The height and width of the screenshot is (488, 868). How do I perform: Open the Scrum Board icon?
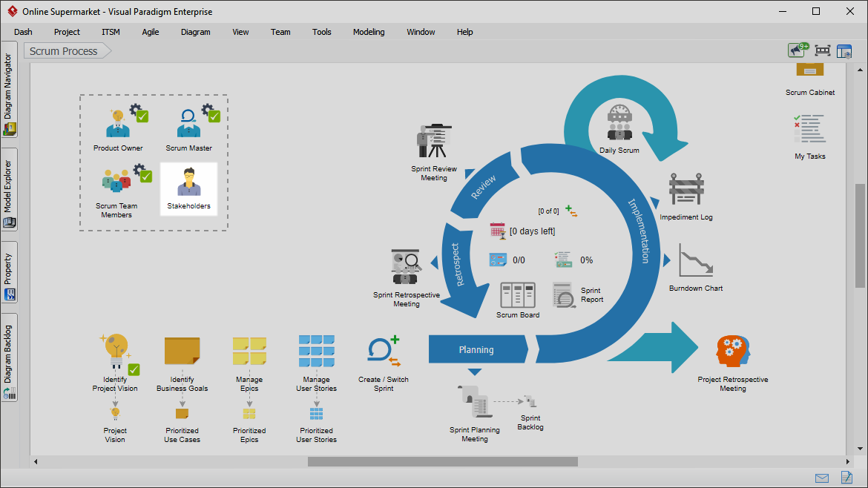point(518,295)
